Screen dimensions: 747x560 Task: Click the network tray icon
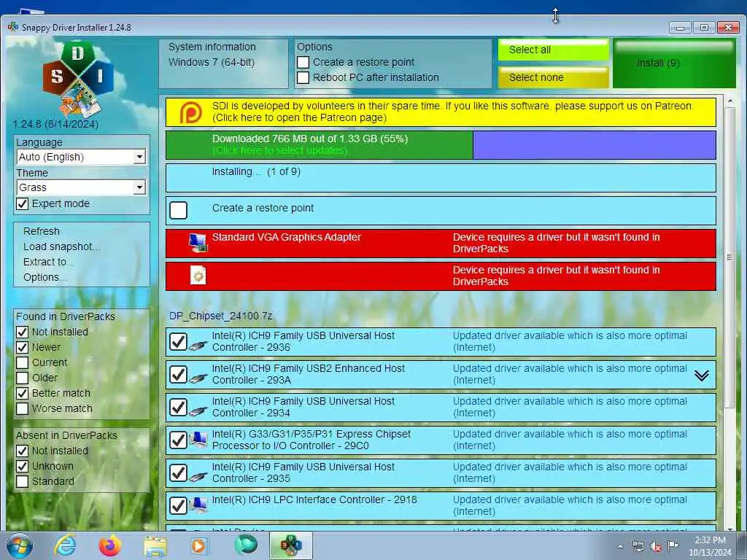coord(638,547)
